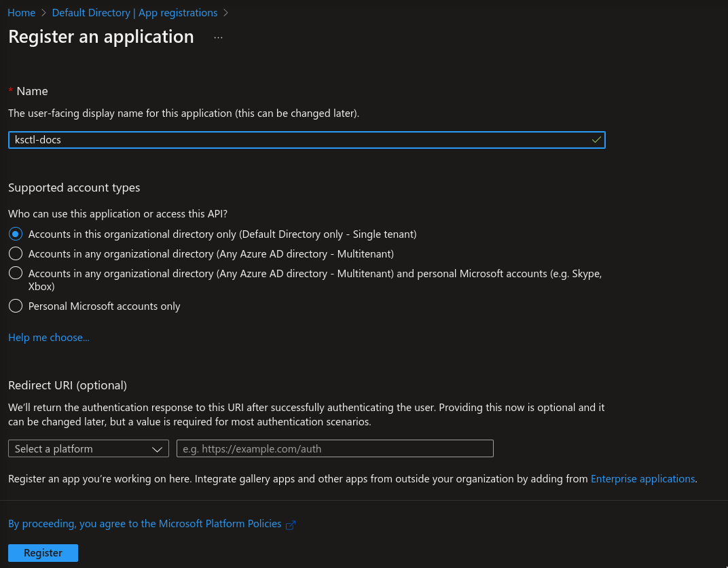Go to Home breadcrumb
The image size is (728, 568).
(21, 13)
